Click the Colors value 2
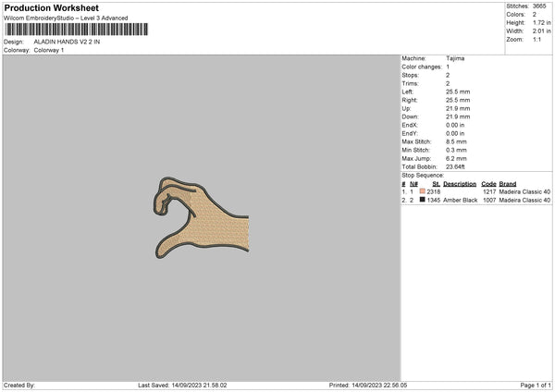555x392 pixels. [535, 15]
